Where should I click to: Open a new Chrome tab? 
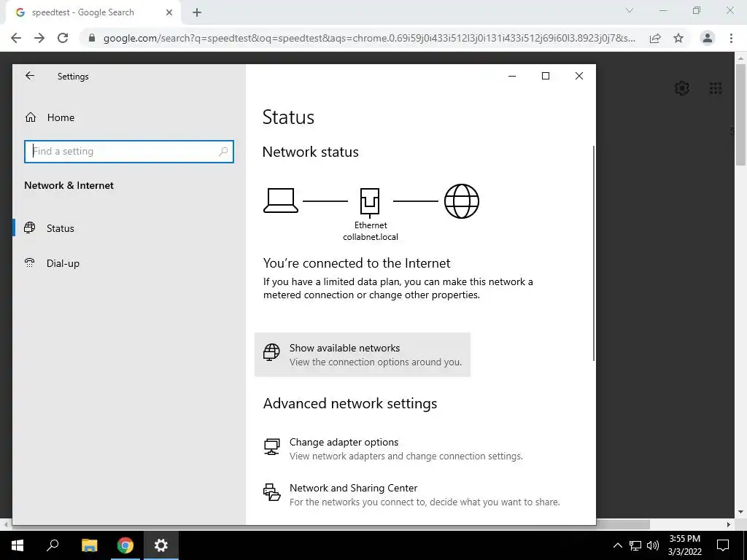(x=197, y=12)
